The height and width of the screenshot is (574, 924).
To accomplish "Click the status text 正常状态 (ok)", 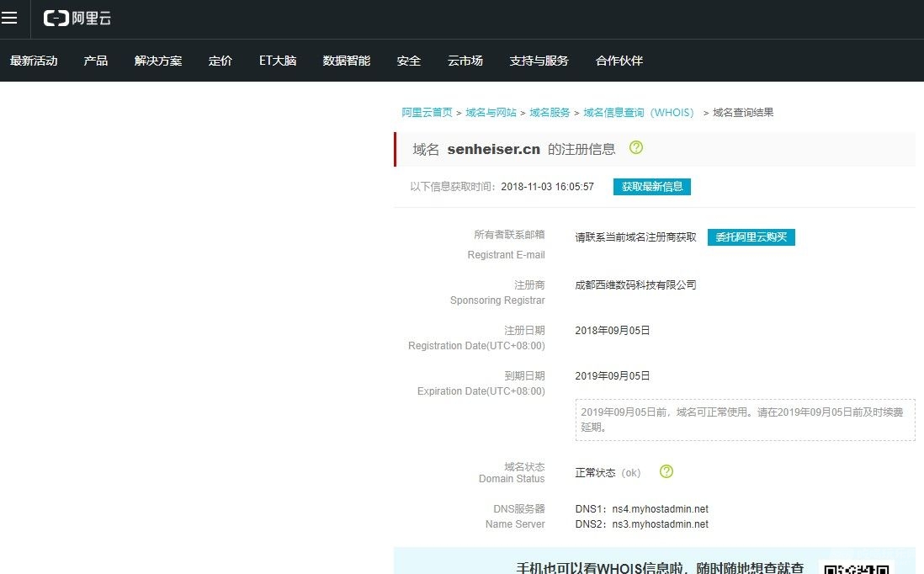I will coord(608,473).
